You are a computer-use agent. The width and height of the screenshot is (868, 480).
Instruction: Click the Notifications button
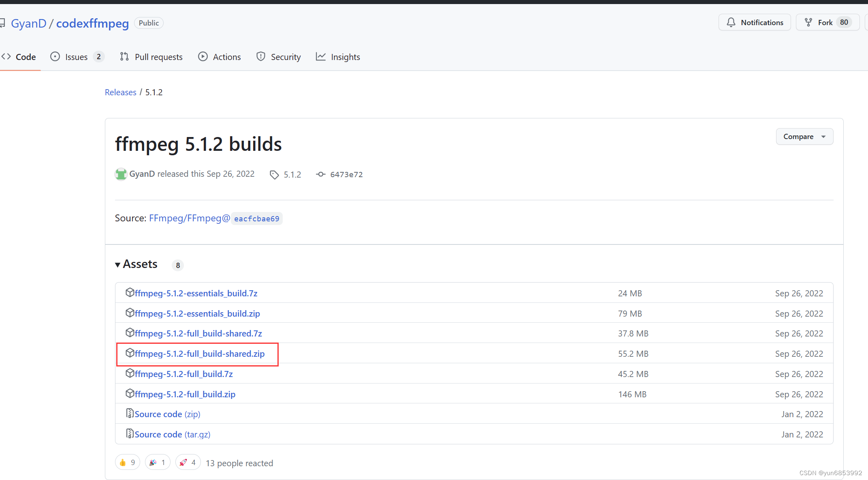(755, 23)
